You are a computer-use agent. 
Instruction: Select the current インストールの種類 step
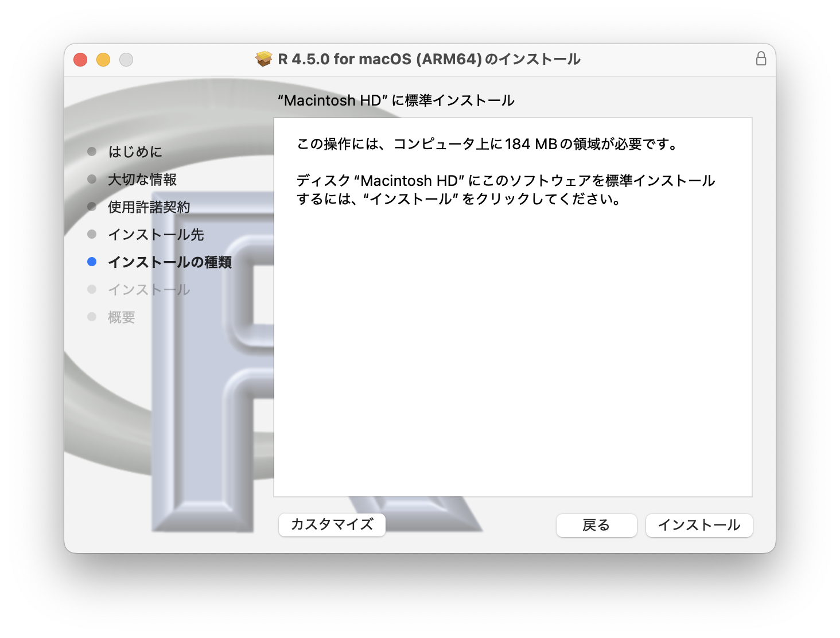[x=170, y=262]
